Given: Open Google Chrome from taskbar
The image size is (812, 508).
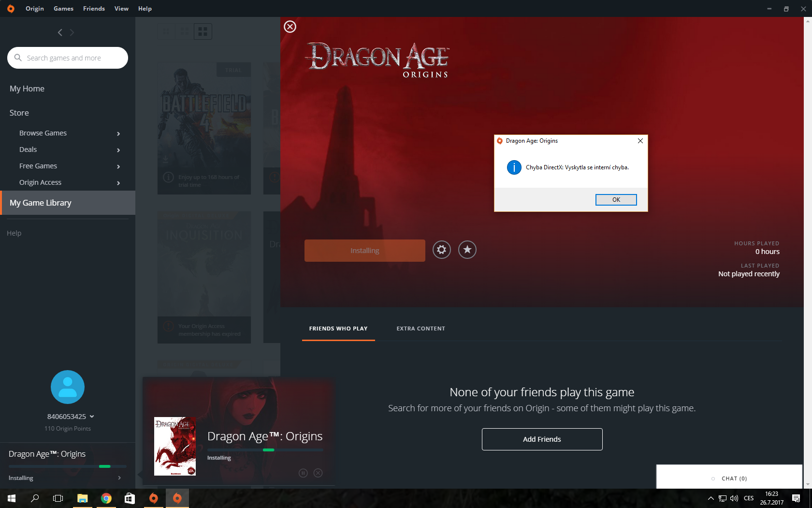Looking at the screenshot, I should click(x=106, y=498).
